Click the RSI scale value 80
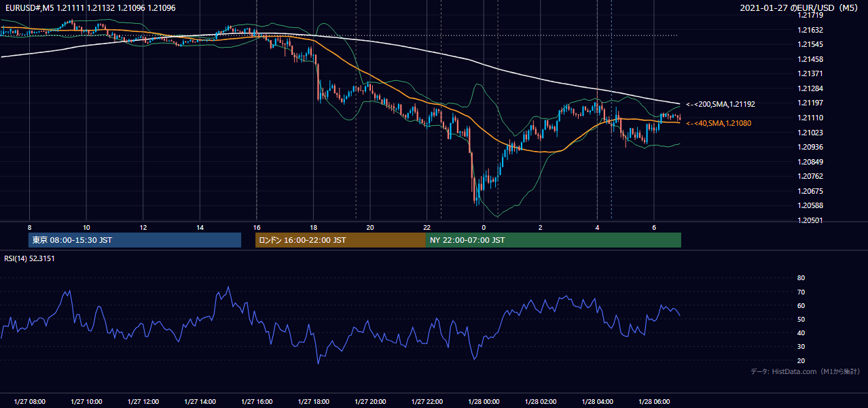868x408 pixels. [801, 278]
